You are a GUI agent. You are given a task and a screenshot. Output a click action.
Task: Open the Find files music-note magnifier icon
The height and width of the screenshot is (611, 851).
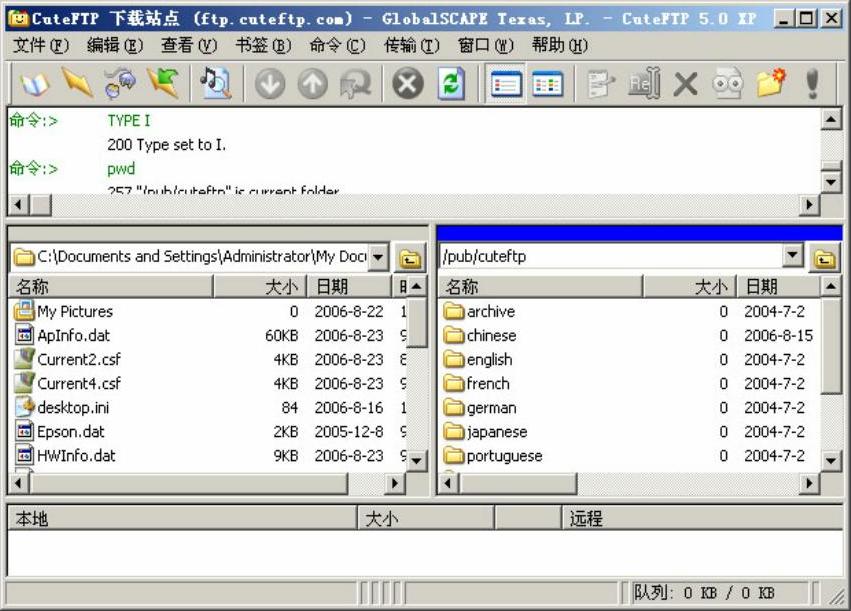click(x=215, y=83)
